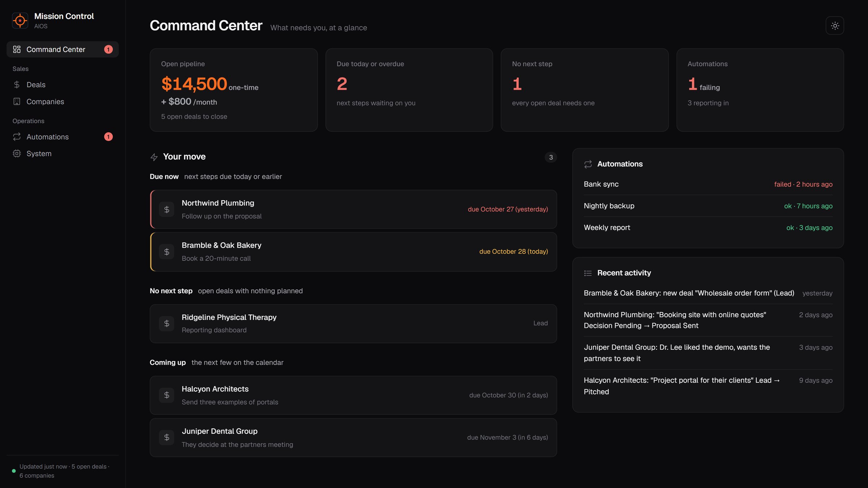The height and width of the screenshot is (488, 868).
Task: Click the Command Center grid icon
Action: (x=17, y=50)
